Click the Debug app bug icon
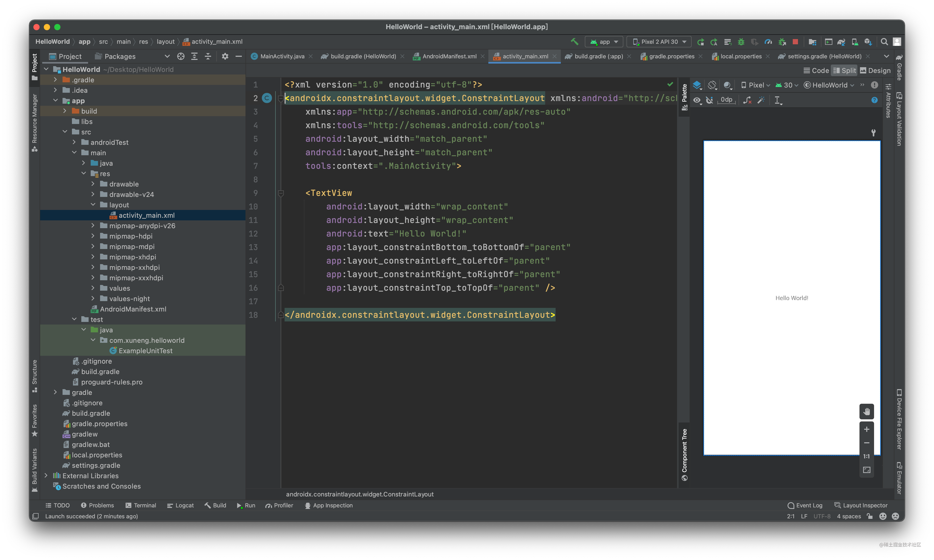The image size is (934, 560). click(741, 41)
